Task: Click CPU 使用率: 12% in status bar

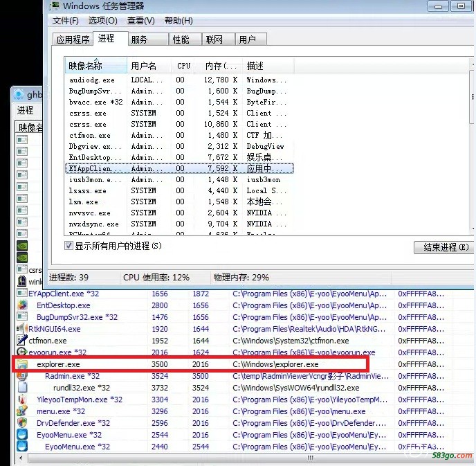Action: point(156,278)
